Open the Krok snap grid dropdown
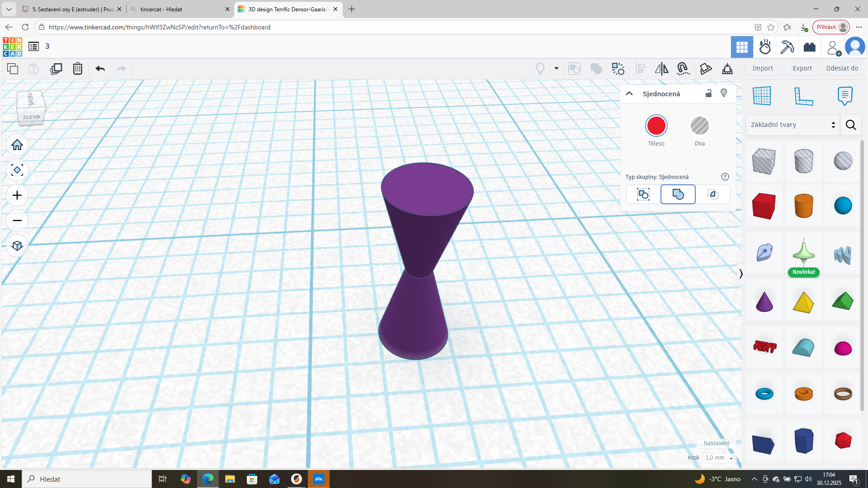 (x=719, y=458)
